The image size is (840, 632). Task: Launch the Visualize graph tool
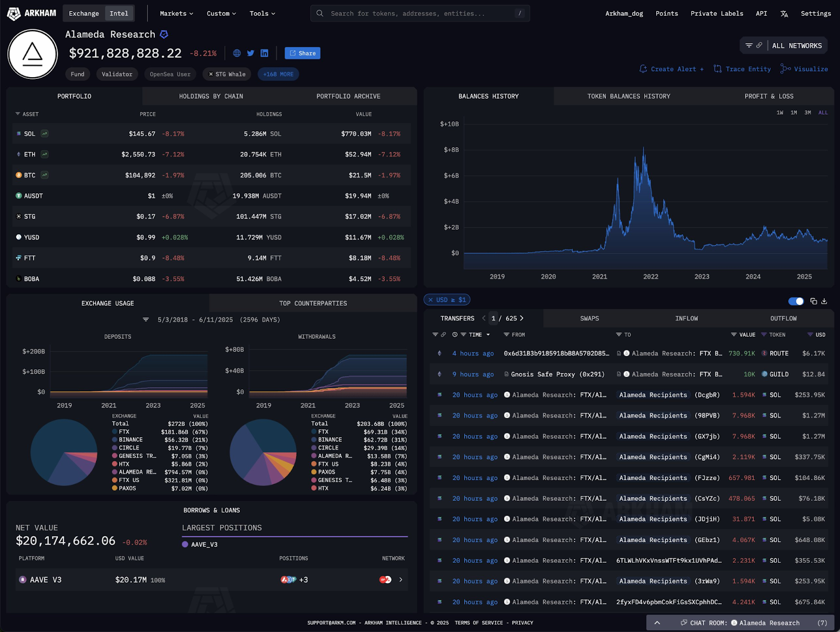point(804,69)
